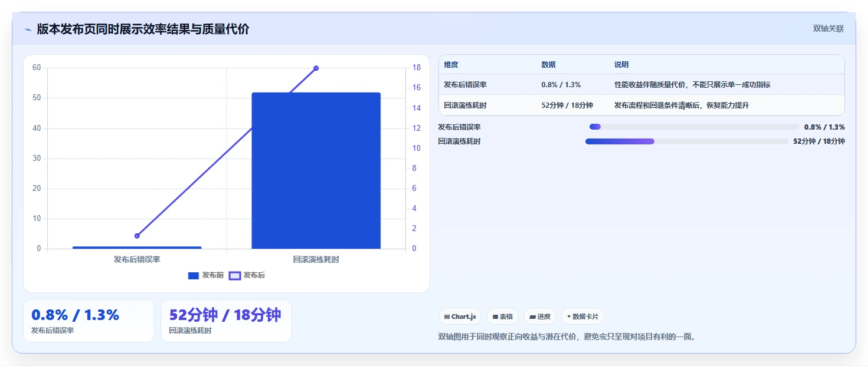Open the 0.8% / 1.3% data card

pyautogui.click(x=89, y=321)
